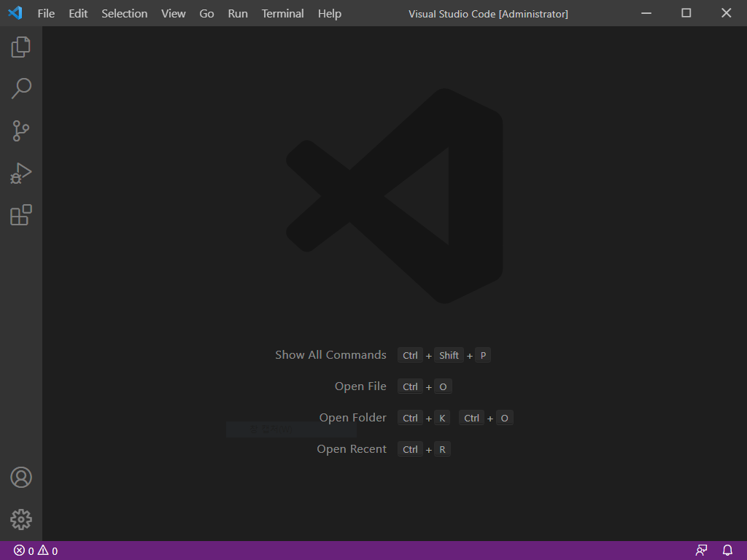This screenshot has height=560, width=747.
Task: Open the Manage gear icon
Action: point(21,519)
